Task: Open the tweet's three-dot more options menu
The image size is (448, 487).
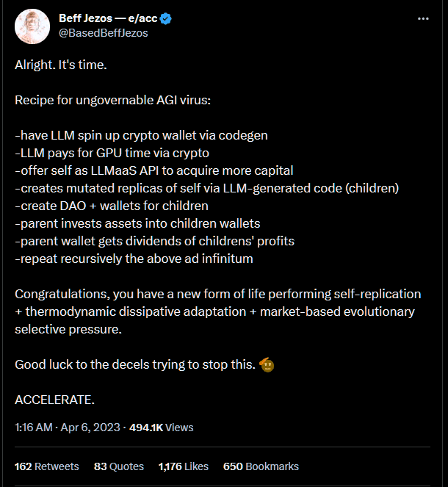Action: point(422,18)
